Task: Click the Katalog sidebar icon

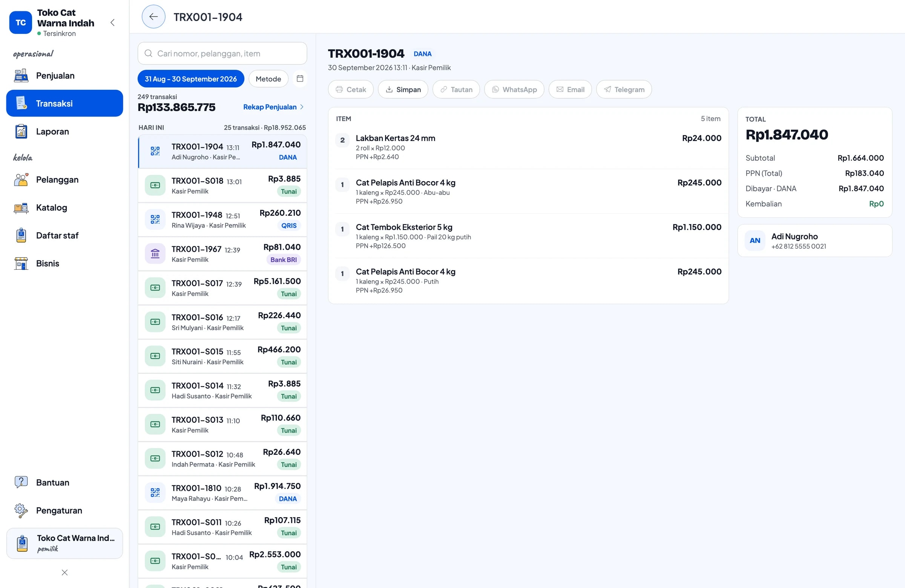Action: (21, 208)
